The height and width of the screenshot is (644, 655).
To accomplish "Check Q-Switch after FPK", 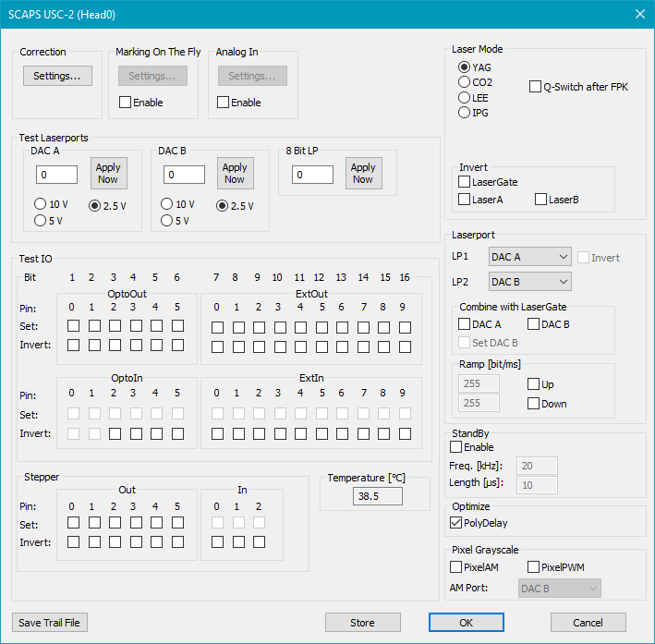I will pos(536,87).
